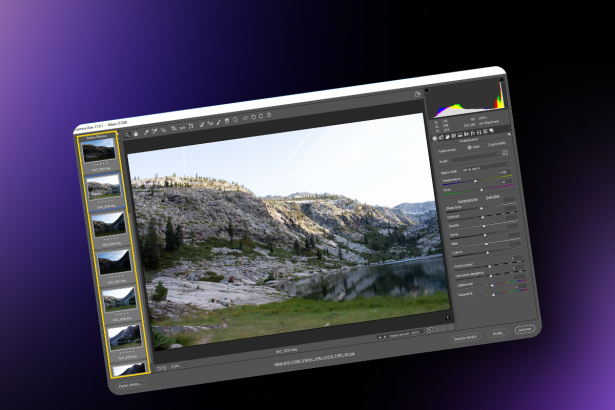The height and width of the screenshot is (410, 615).
Task: Toggle highlight clipping warning on histogram
Action: tap(502, 79)
